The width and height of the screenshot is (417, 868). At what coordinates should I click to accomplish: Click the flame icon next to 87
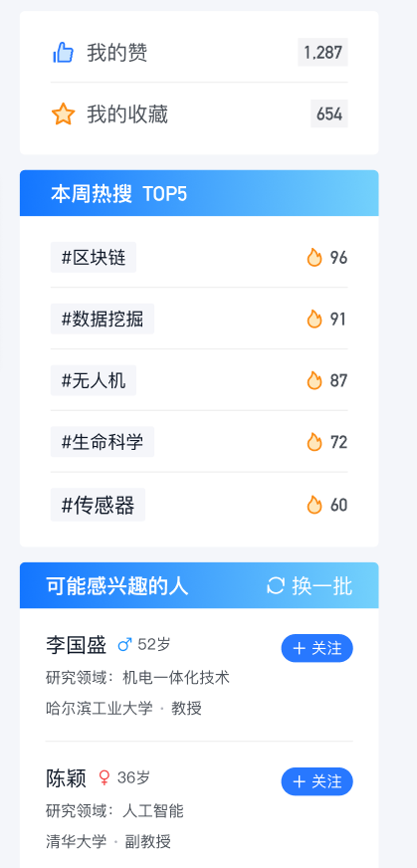pos(314,380)
